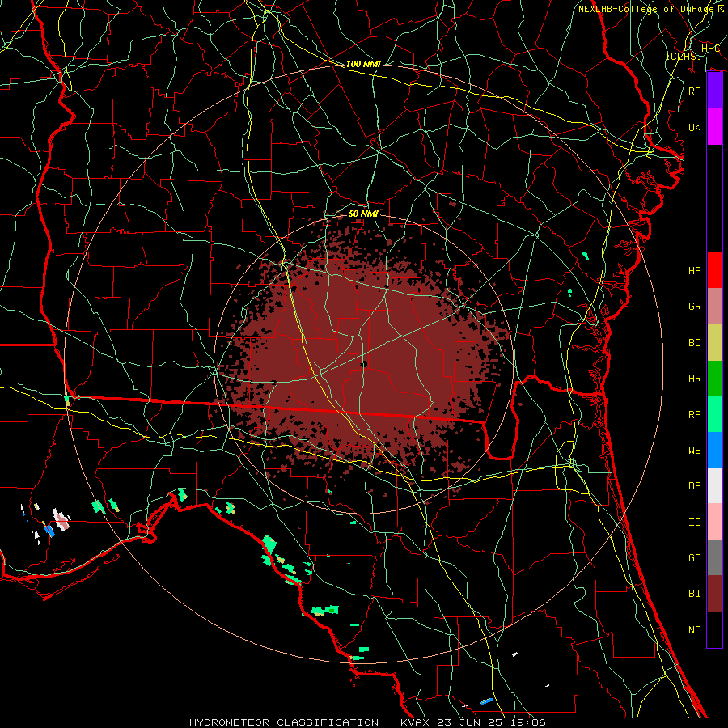
Task: Click the 50 NMI range ring label
Action: click(x=363, y=214)
